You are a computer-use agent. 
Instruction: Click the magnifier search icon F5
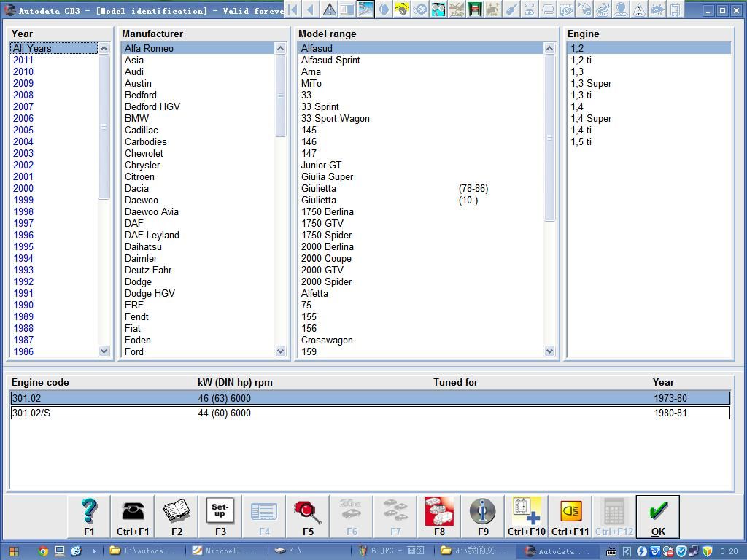(x=308, y=516)
